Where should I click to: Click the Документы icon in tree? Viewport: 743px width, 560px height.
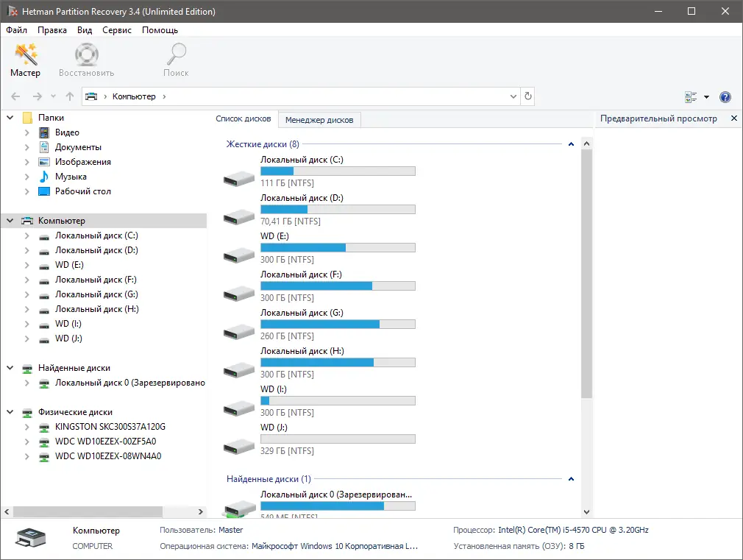44,147
